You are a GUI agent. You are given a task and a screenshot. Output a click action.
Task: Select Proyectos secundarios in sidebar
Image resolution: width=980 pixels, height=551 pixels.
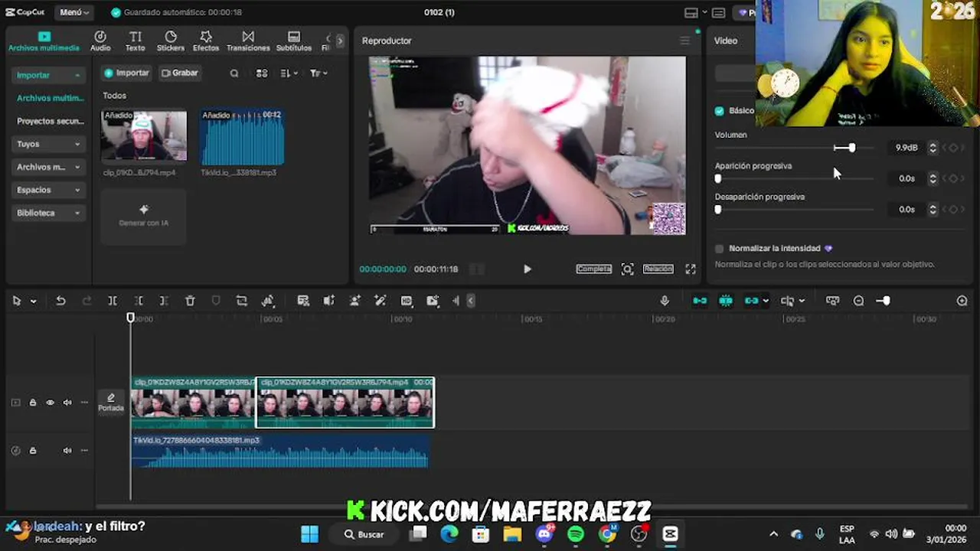(x=50, y=121)
